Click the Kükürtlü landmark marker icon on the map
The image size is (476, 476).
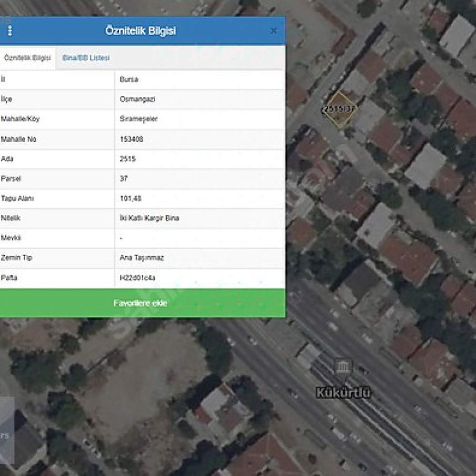[x=343, y=368]
